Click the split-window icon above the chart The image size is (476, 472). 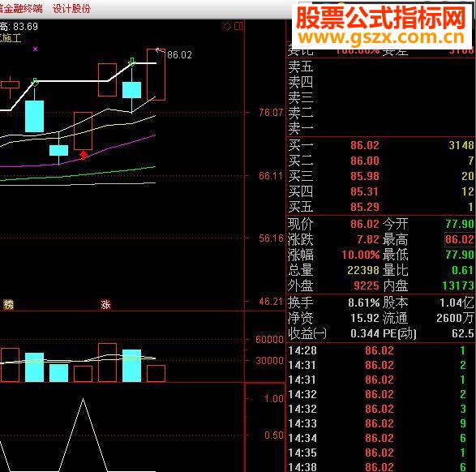click(238, 27)
